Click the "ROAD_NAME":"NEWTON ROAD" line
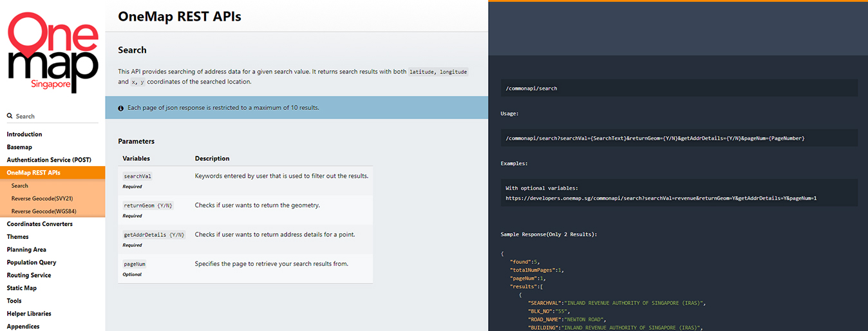 click(567, 319)
